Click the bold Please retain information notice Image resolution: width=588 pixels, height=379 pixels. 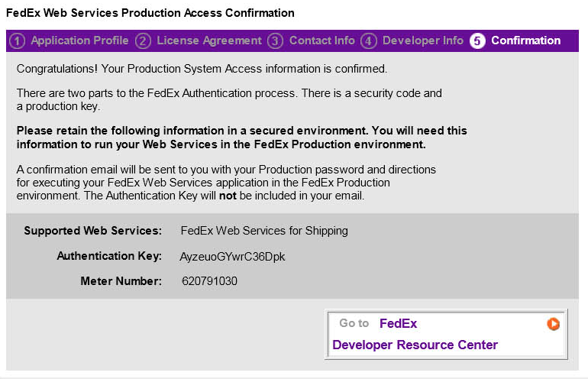(x=241, y=138)
